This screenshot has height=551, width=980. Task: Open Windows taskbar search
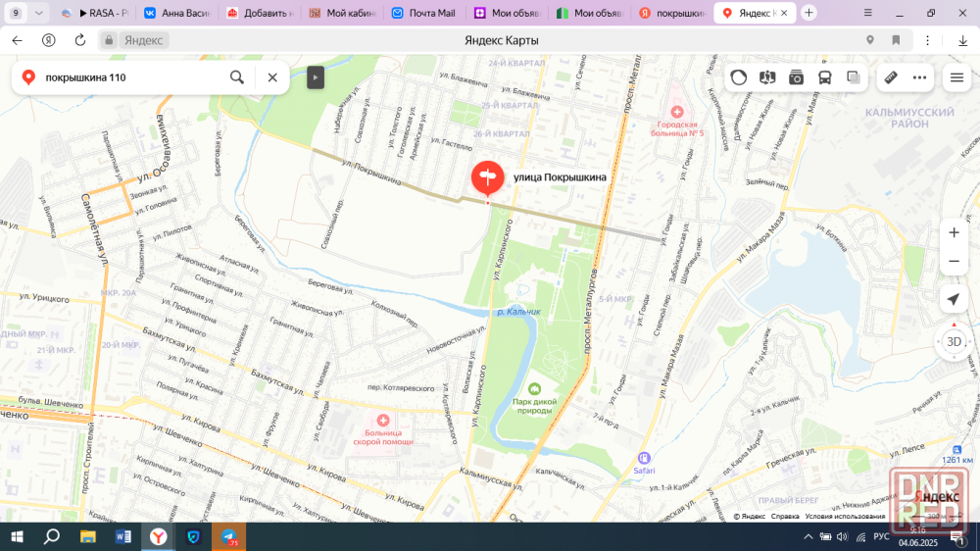(x=52, y=536)
